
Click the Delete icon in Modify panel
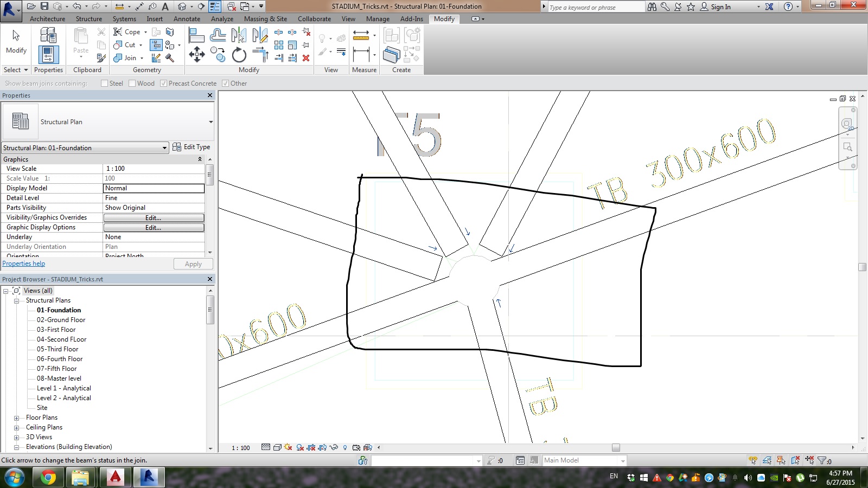305,57
